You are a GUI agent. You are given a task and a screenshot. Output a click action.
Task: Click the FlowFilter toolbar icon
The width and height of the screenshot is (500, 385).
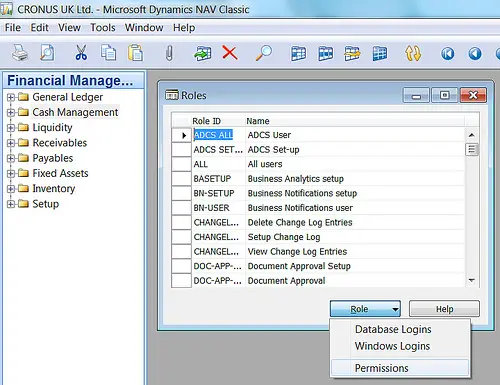[352, 53]
